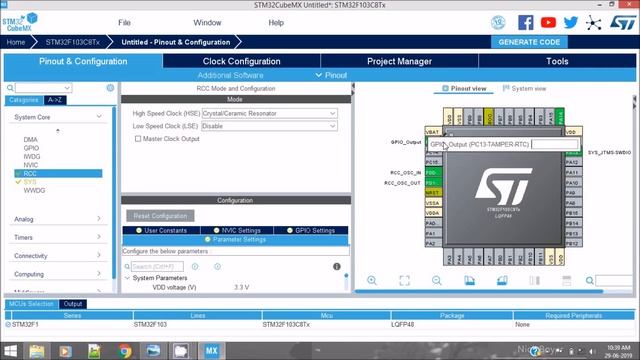640x360 pixels.
Task: Click the parameter Search (Ctrl+F) field
Action: (157, 267)
